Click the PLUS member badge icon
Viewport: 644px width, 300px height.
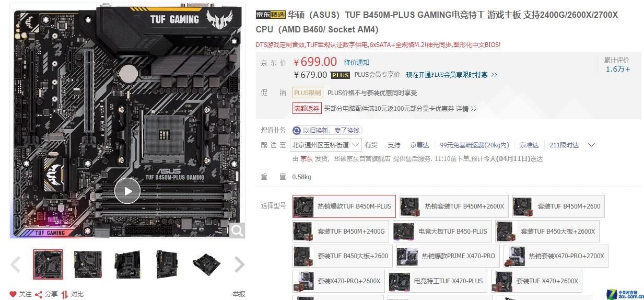[x=340, y=75]
